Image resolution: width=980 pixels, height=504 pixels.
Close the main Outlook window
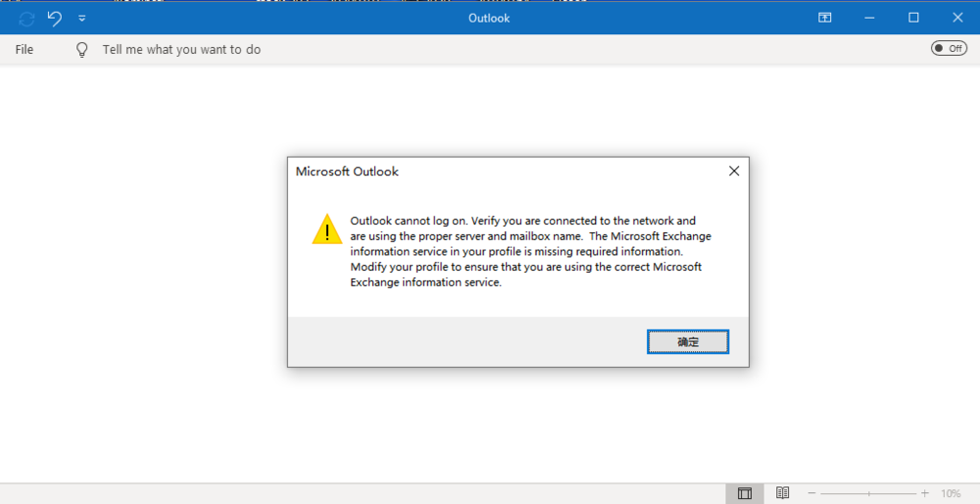coord(957,18)
